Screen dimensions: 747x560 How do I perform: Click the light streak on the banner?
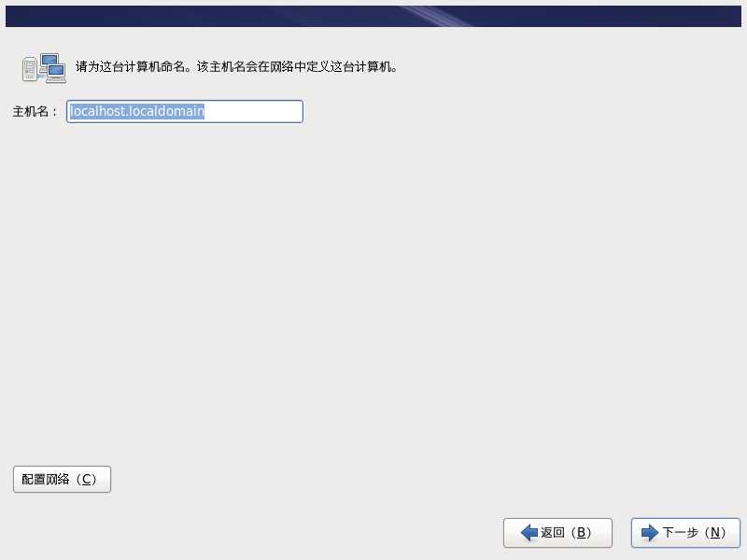pos(436,16)
